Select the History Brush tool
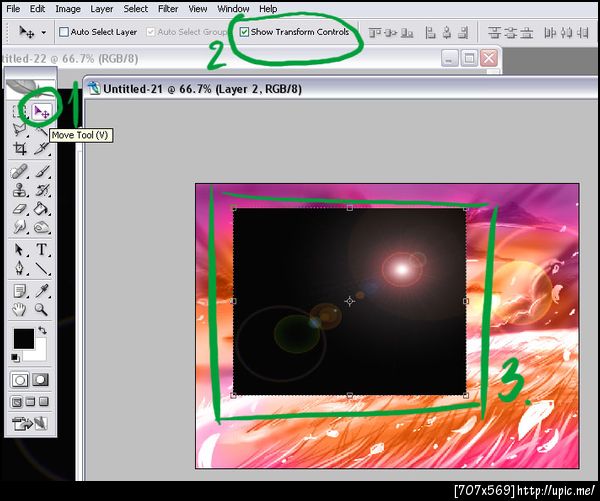 coord(41,190)
